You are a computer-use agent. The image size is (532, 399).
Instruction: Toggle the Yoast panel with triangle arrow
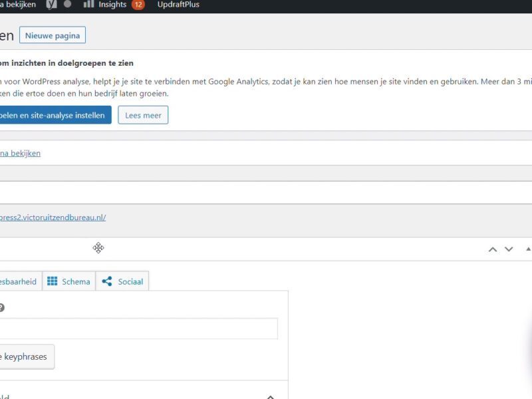click(528, 249)
